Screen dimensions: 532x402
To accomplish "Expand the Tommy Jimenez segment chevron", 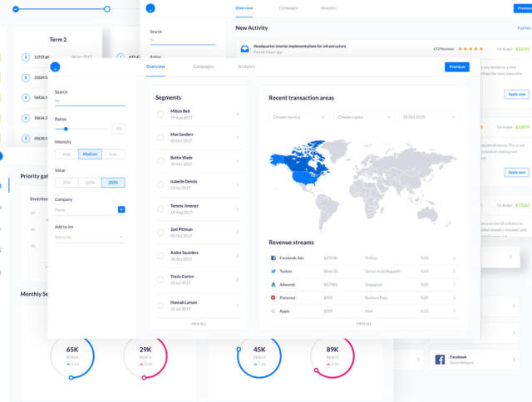I will click(237, 208).
